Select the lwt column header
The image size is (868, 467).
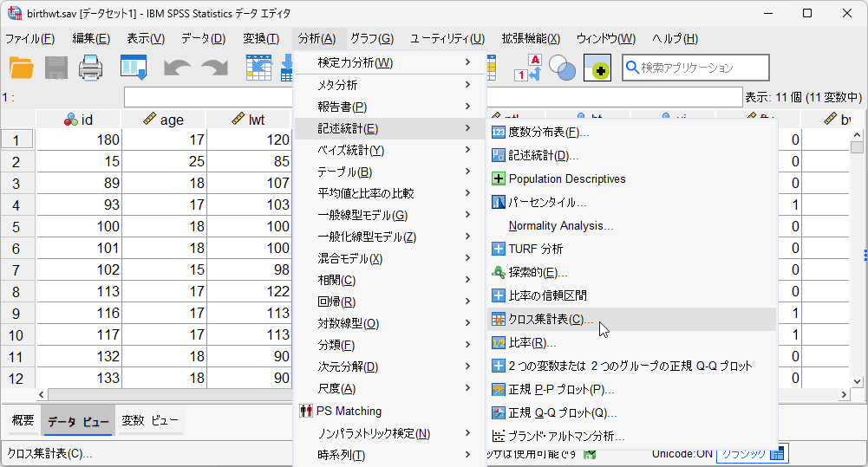[x=249, y=120]
